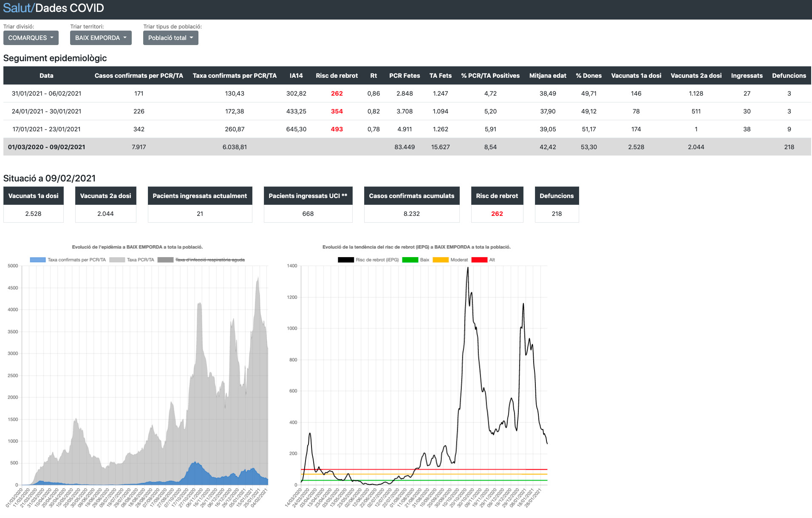Click the % Dones column header
Viewport: 812px width, 518px height.
click(589, 76)
